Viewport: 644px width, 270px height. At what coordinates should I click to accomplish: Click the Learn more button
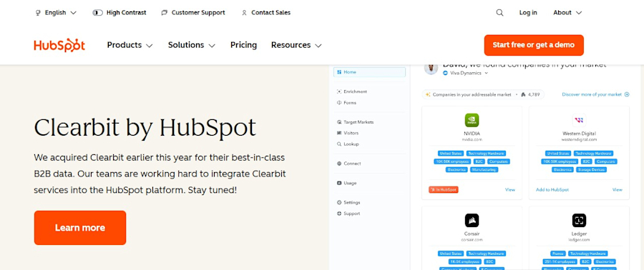coord(80,228)
